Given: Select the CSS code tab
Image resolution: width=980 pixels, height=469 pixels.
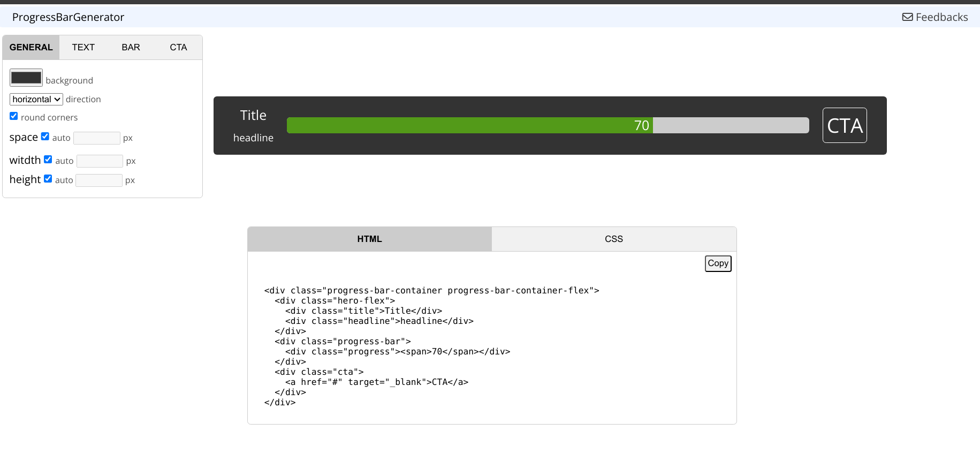Looking at the screenshot, I should click(614, 239).
